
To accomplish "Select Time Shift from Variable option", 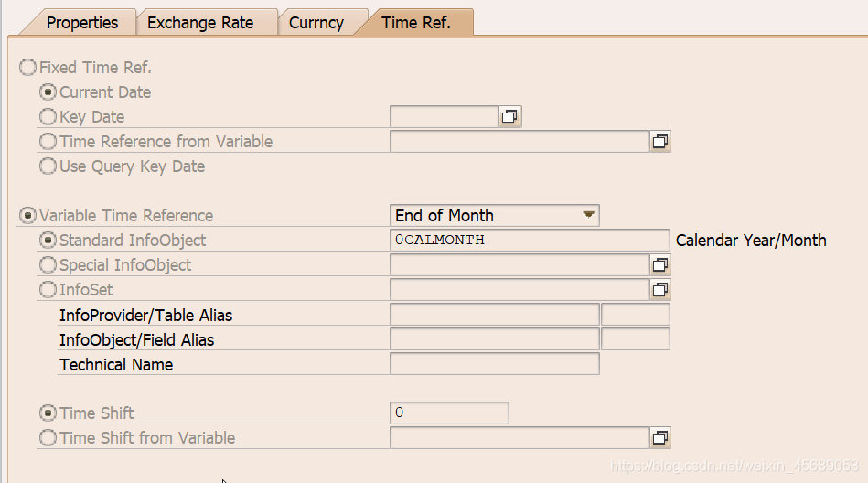I will point(48,438).
